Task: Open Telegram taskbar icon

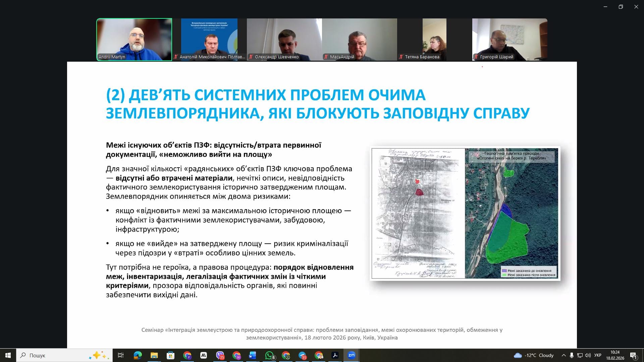Action: pyautogui.click(x=302, y=355)
